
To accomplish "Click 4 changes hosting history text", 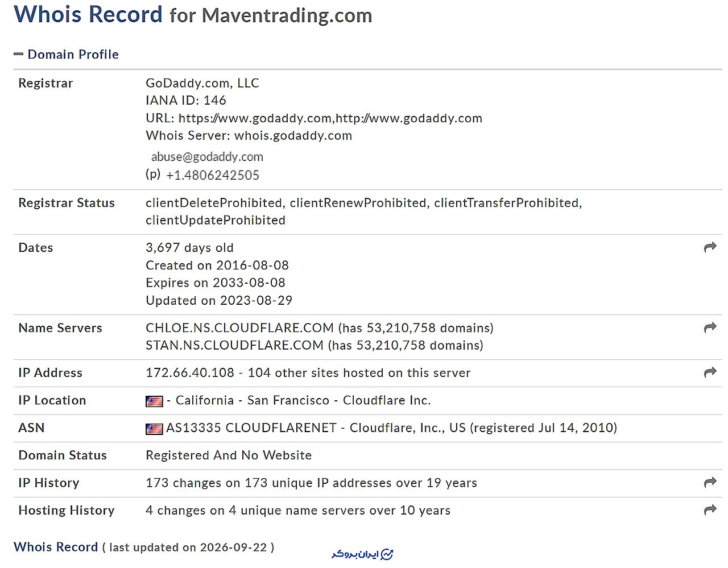I will click(298, 511).
